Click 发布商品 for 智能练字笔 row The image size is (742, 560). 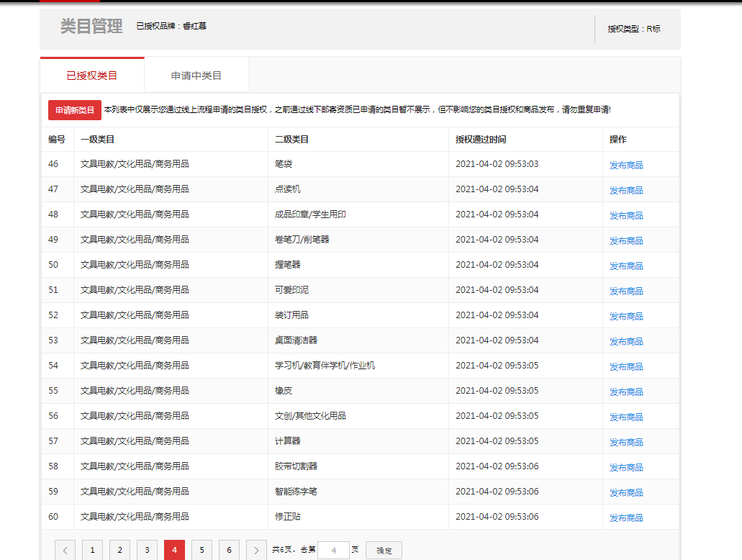click(626, 492)
